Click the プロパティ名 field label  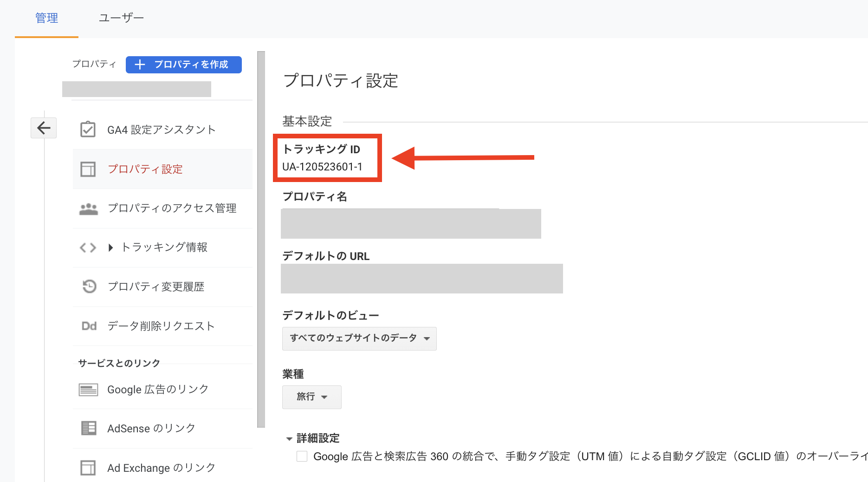pos(315,197)
